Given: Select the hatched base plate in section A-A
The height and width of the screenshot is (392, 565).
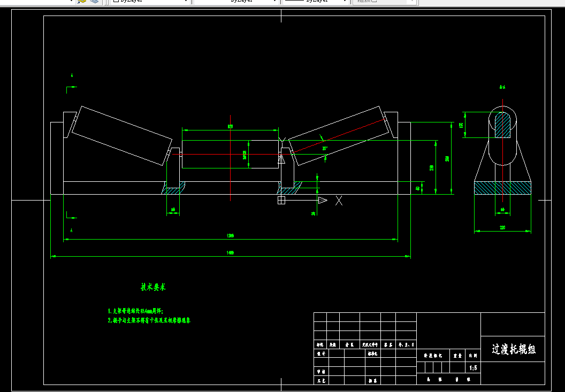Looking at the screenshot, I should point(502,188).
